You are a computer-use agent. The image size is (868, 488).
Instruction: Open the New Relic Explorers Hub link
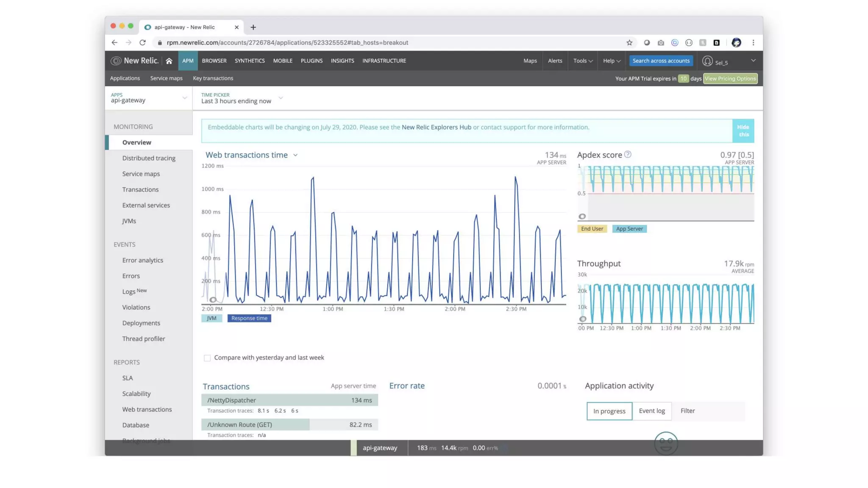click(x=436, y=127)
